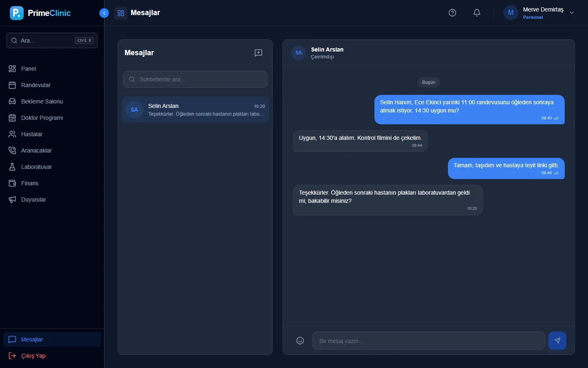Select Mesajlar in the sidebar footer
Screen dimensions: 588x368
click(52, 339)
